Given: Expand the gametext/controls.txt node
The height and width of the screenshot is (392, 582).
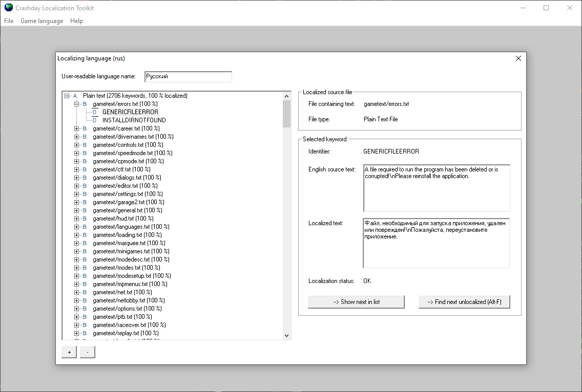Looking at the screenshot, I should point(76,145).
